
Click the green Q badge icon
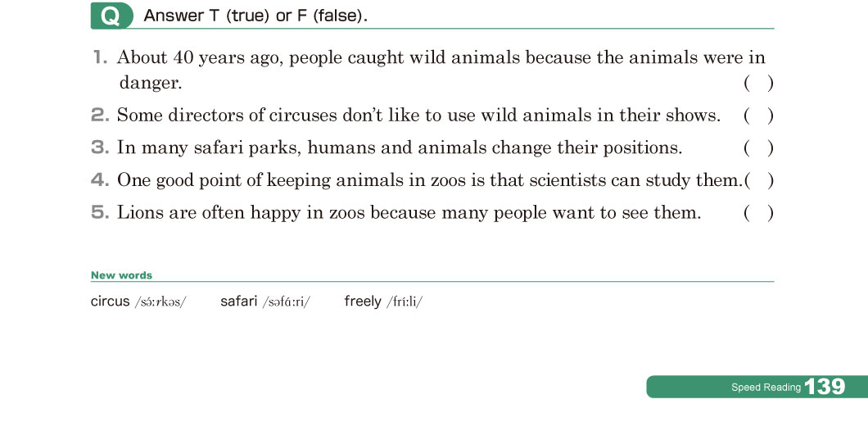[111, 16]
